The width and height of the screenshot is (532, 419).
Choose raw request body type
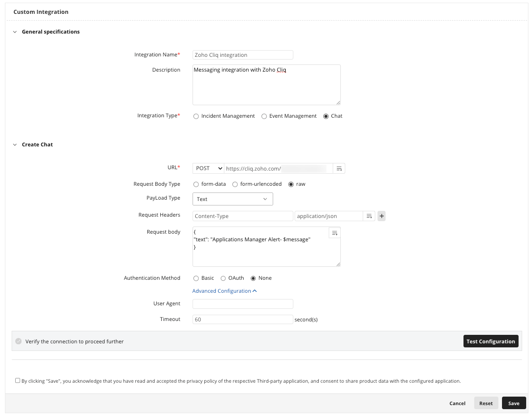[291, 184]
